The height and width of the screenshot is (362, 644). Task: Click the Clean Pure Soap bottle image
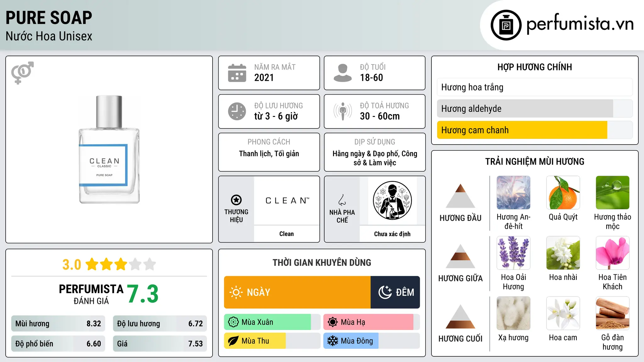click(x=109, y=150)
